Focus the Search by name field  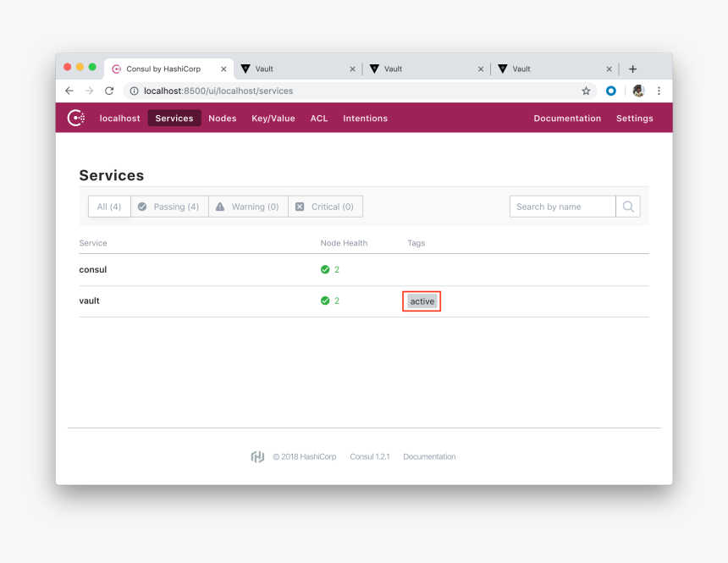click(563, 207)
